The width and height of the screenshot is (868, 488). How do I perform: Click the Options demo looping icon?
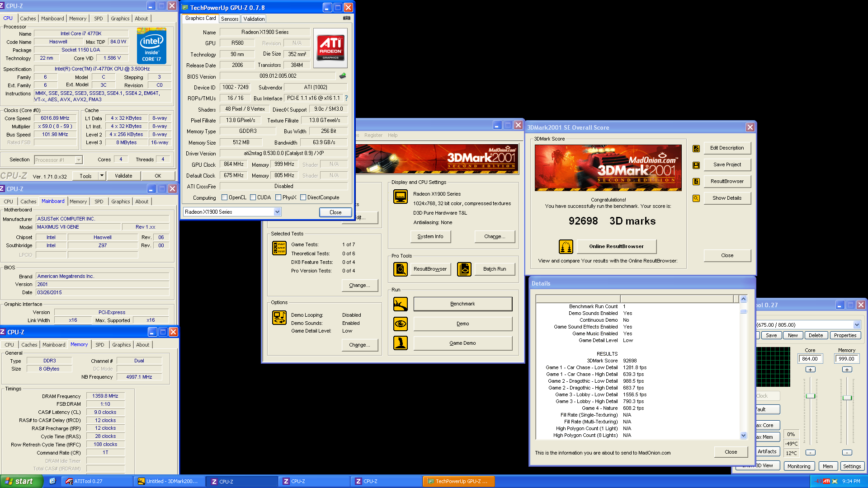coord(279,318)
